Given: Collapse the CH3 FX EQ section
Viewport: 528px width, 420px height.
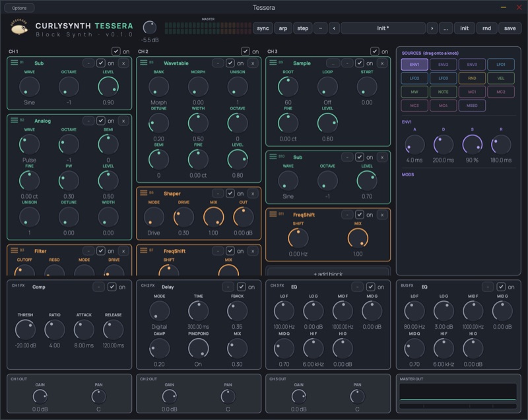Looking at the screenshot, I should (357, 287).
